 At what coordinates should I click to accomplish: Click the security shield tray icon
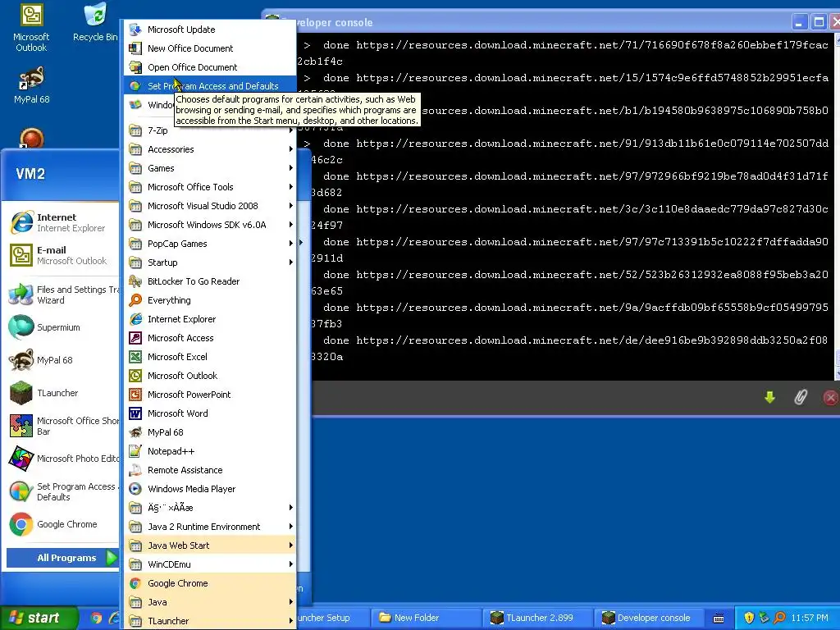[749, 618]
